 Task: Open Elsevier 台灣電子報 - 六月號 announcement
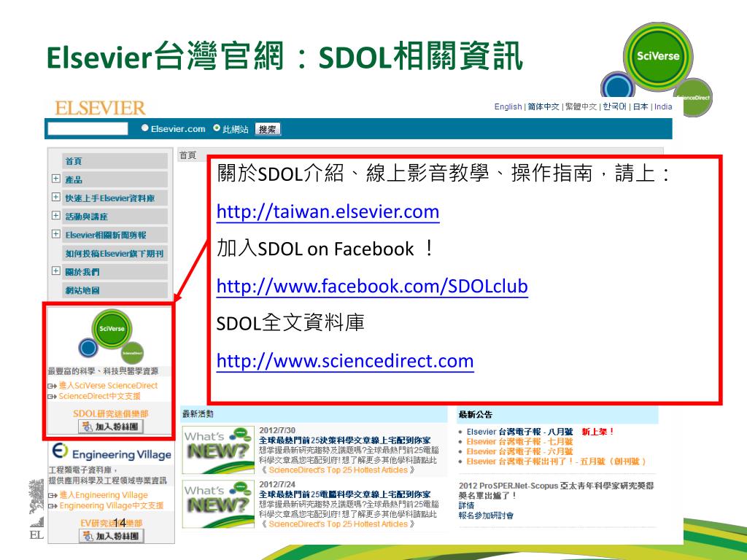519,451
